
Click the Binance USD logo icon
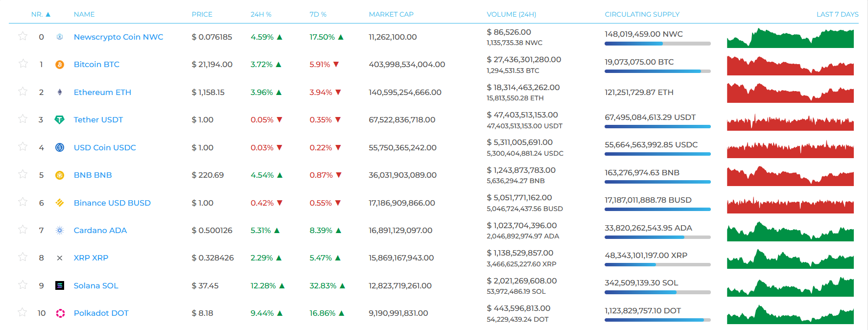point(60,203)
